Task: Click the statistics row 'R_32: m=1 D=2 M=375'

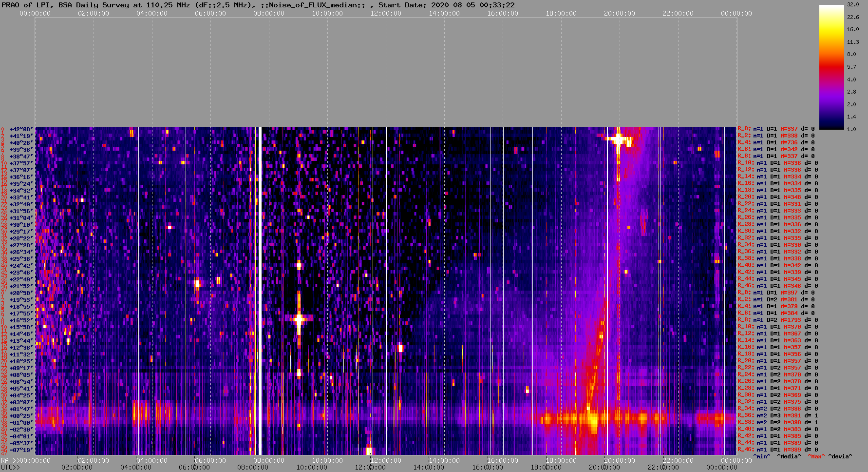Action: [777, 402]
